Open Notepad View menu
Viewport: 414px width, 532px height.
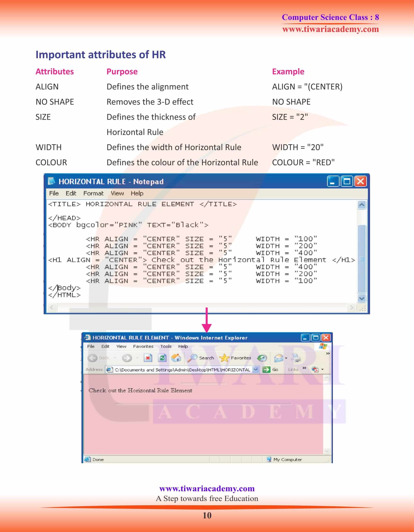pyautogui.click(x=117, y=193)
